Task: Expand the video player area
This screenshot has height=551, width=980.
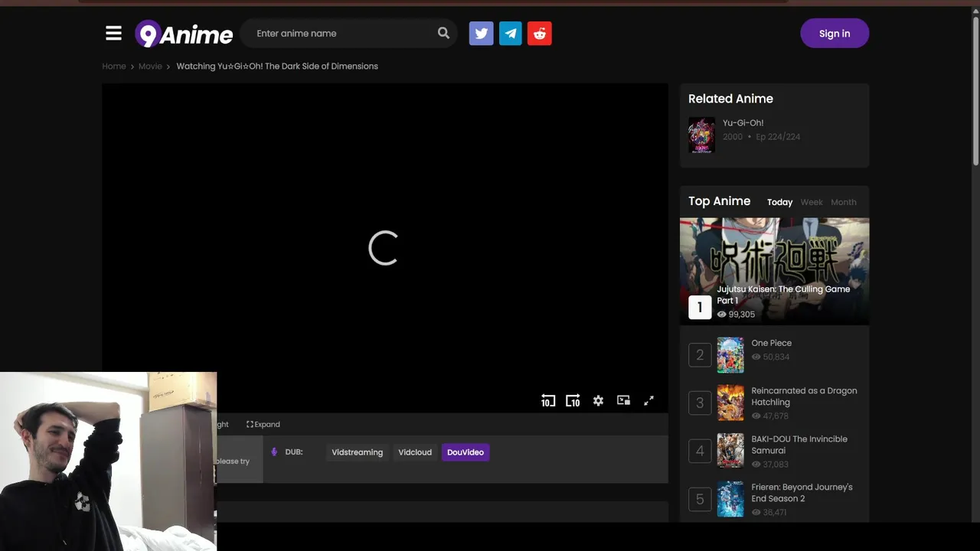Action: click(x=263, y=424)
